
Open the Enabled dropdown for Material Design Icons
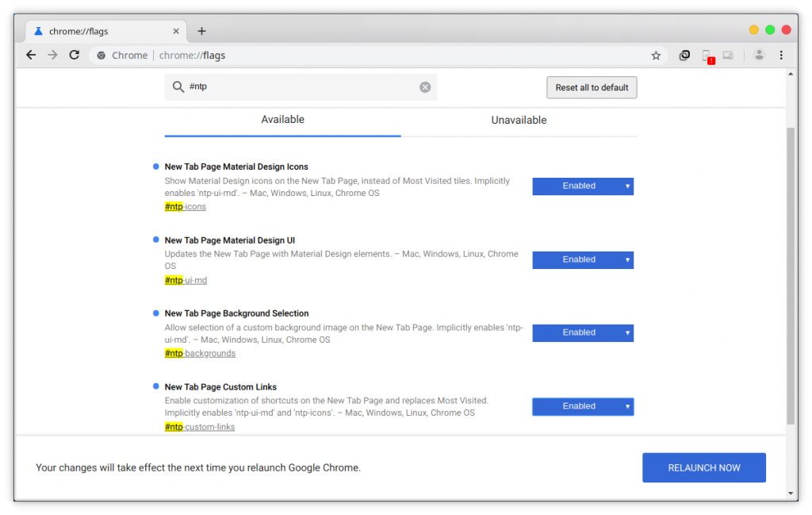click(582, 186)
